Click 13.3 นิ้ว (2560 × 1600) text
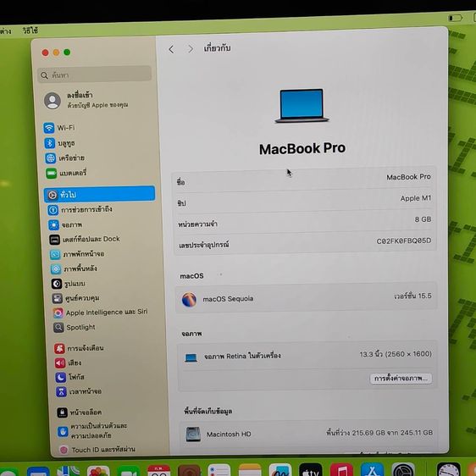The width and height of the screenshot is (476, 476). pyautogui.click(x=396, y=354)
